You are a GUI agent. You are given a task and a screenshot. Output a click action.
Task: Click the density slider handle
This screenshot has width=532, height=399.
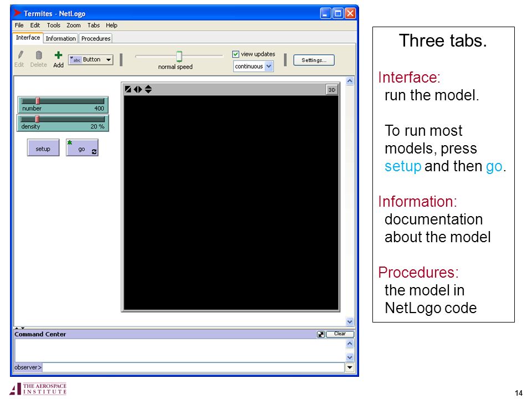pos(37,119)
